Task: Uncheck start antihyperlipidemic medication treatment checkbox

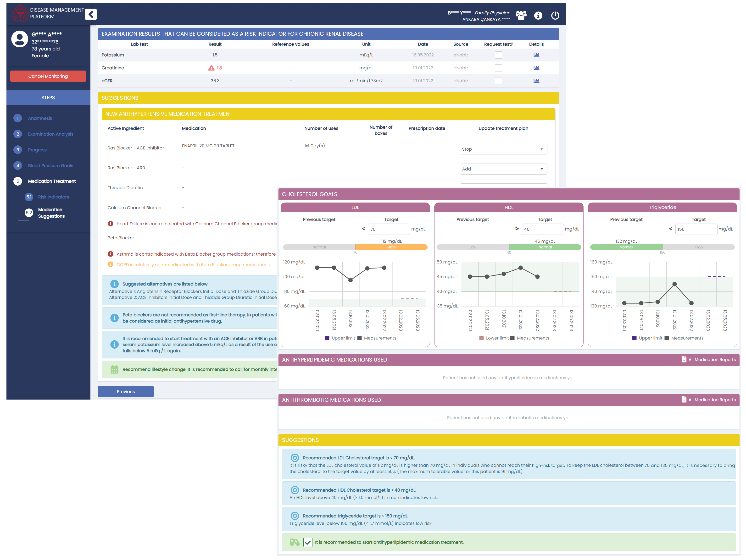Action: click(308, 542)
